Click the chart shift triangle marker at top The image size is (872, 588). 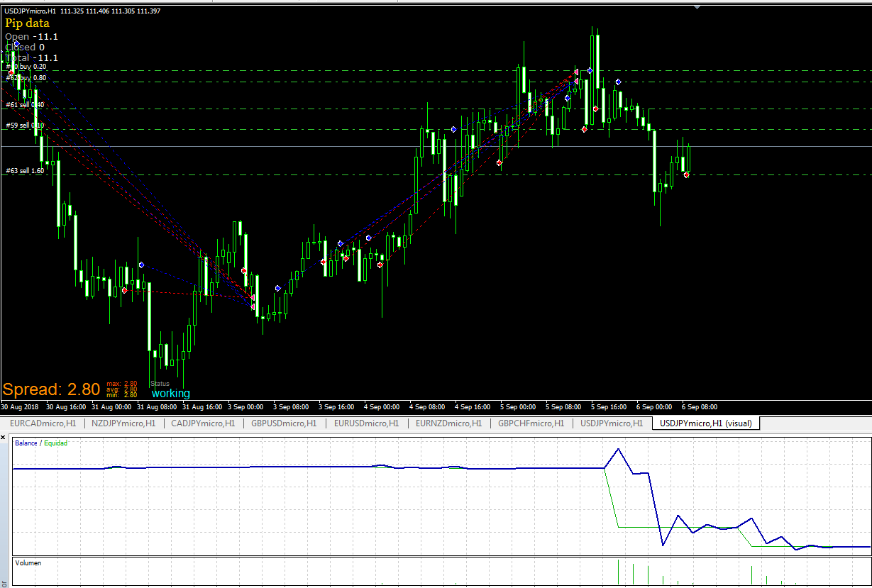click(697, 8)
